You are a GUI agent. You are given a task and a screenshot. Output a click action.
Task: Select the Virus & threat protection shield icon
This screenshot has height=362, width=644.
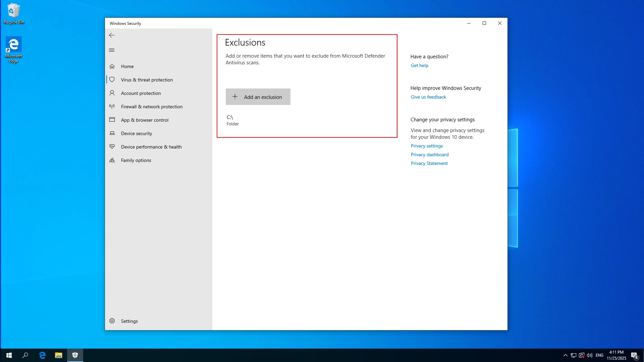click(x=112, y=80)
